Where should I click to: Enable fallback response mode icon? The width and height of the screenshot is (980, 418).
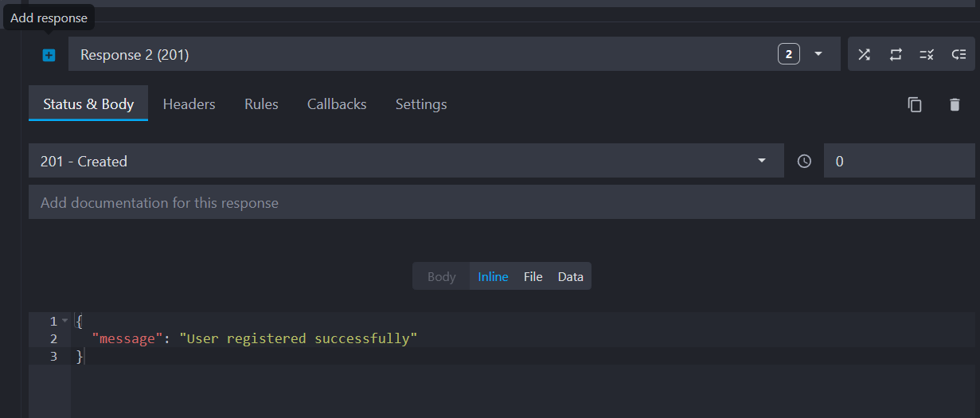click(959, 54)
